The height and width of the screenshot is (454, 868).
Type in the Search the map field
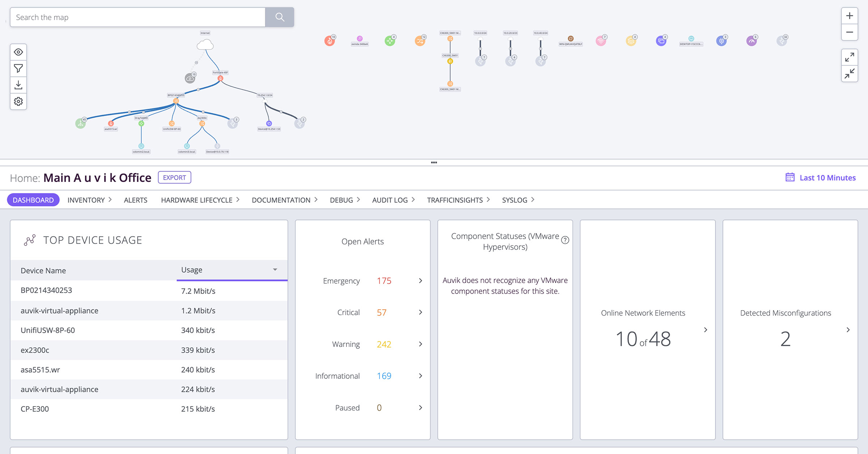pyautogui.click(x=137, y=17)
